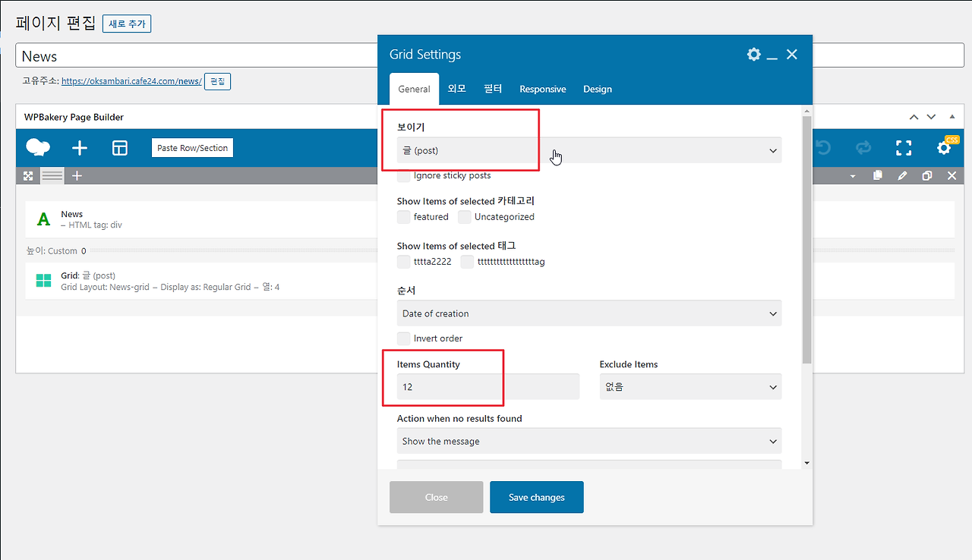
Task: Copy the row using the copy icon
Action: point(878,176)
